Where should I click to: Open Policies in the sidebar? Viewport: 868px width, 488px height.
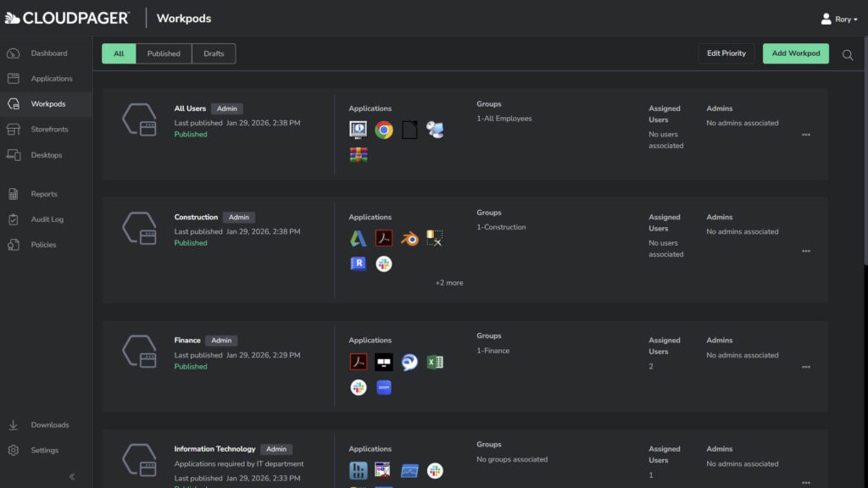47,245
